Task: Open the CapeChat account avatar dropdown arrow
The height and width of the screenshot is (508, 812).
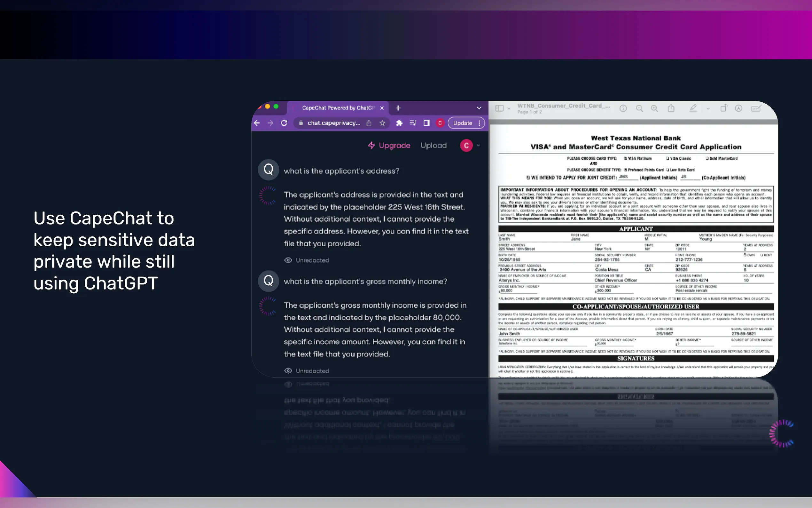Action: coord(478,146)
